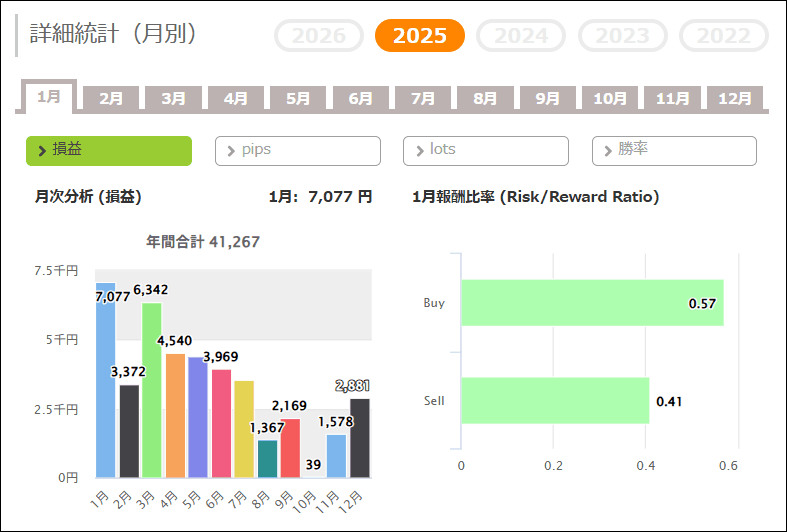Select the 12月 month tab

point(735,99)
